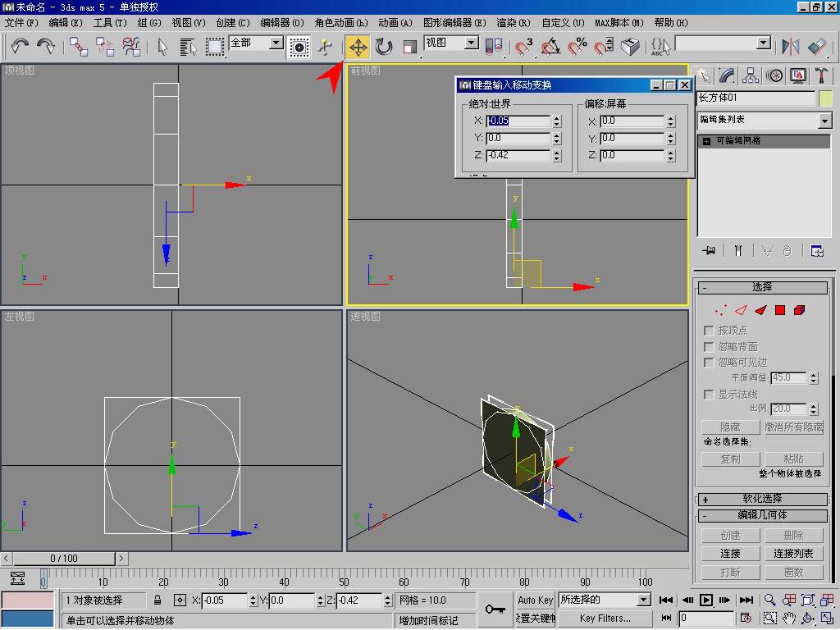Screen dimensions: 840x630
Task: Open the 创建(C) menu
Action: tap(232, 23)
